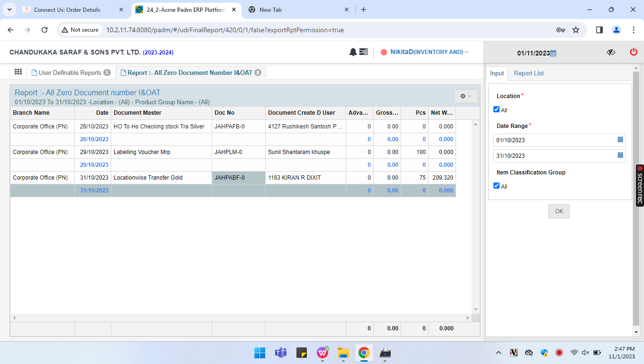The height and width of the screenshot is (364, 644).
Task: Open the network Wi-Fi tray icon
Action: tap(574, 353)
